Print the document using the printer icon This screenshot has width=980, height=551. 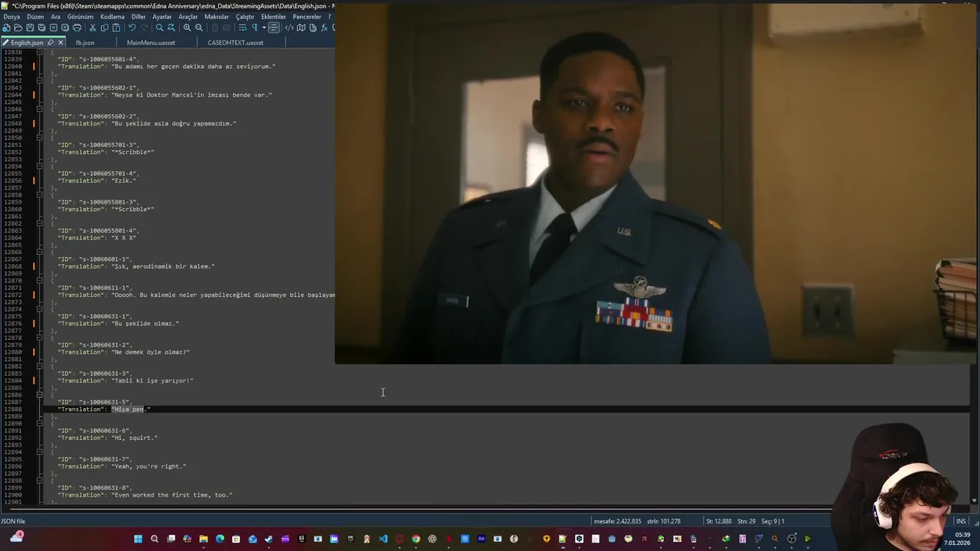77,28
